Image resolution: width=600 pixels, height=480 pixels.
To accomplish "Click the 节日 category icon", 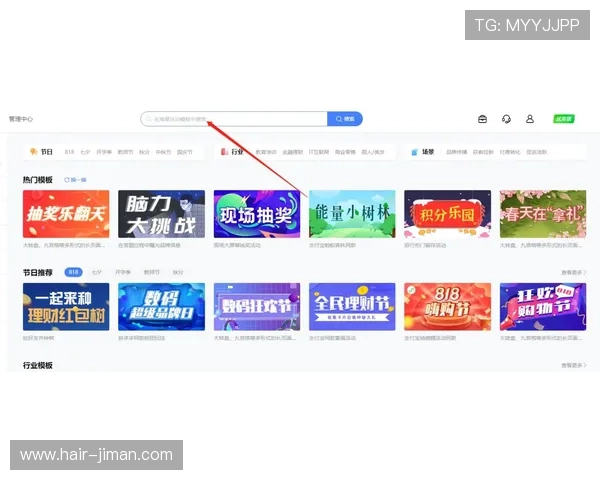I will (34, 152).
